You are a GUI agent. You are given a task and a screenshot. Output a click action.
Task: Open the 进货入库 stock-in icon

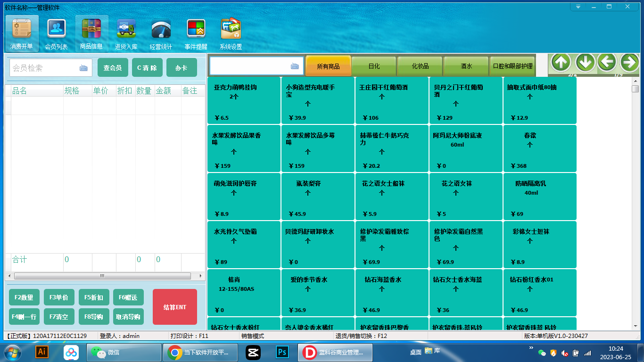[x=126, y=33]
